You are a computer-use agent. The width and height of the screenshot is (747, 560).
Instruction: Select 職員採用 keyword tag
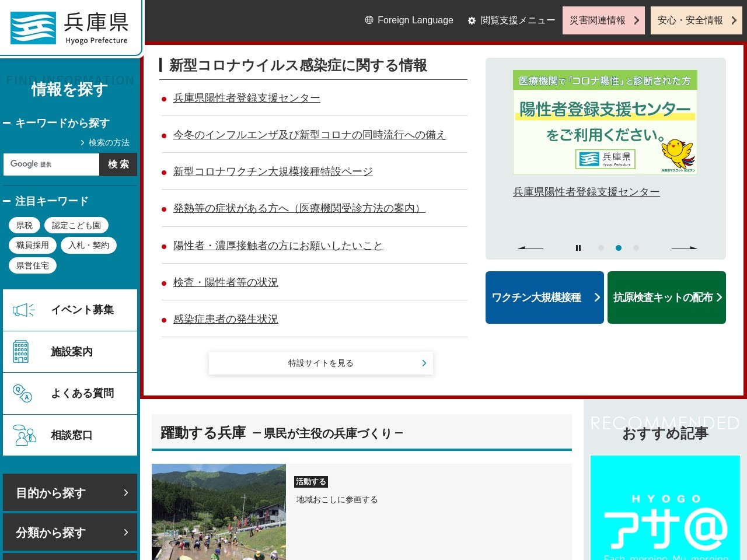pos(33,245)
